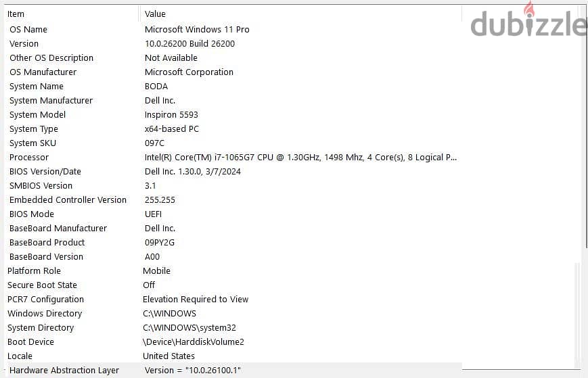Select the System Type row label
Image resolution: width=588 pixels, height=378 pixels.
(x=34, y=129)
